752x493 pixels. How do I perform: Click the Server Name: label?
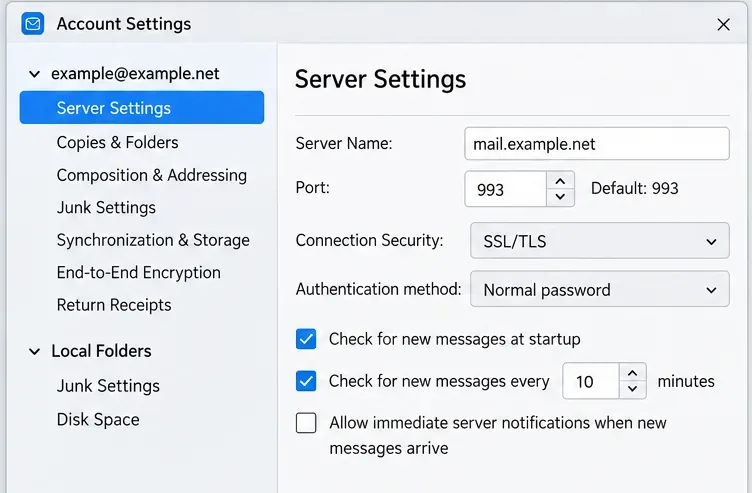[344, 143]
